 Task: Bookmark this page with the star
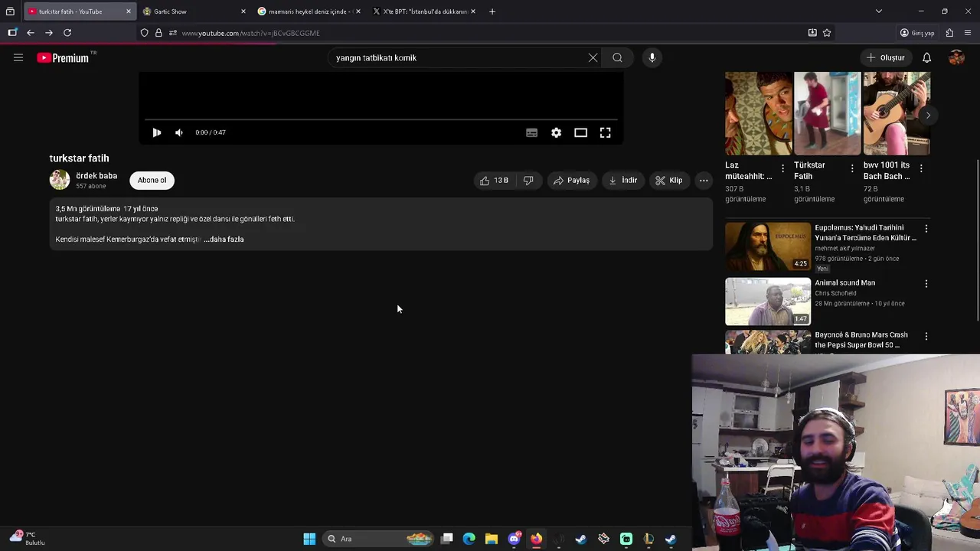point(827,33)
